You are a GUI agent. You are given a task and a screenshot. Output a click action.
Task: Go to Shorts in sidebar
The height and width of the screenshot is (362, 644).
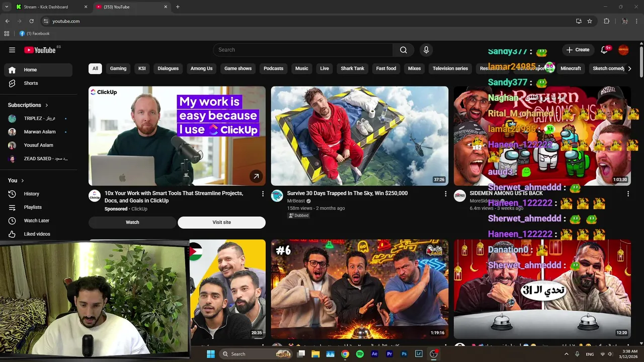point(38,83)
